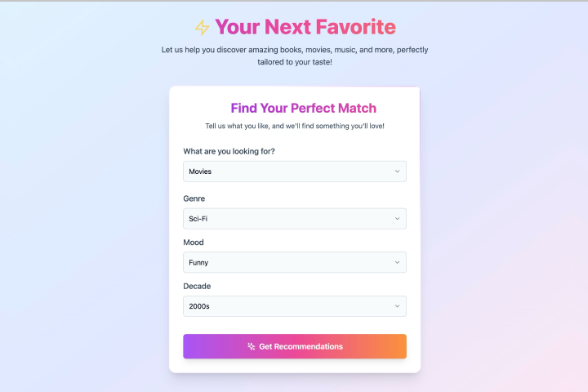Click the "Find Your Perfect Match" heading
Viewport: 588px width, 392px height.
pos(303,108)
